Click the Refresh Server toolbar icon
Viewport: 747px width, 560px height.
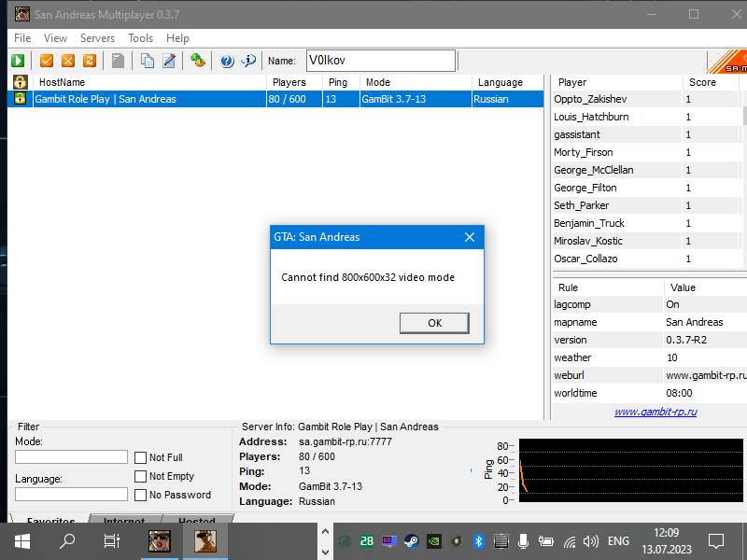coord(90,61)
